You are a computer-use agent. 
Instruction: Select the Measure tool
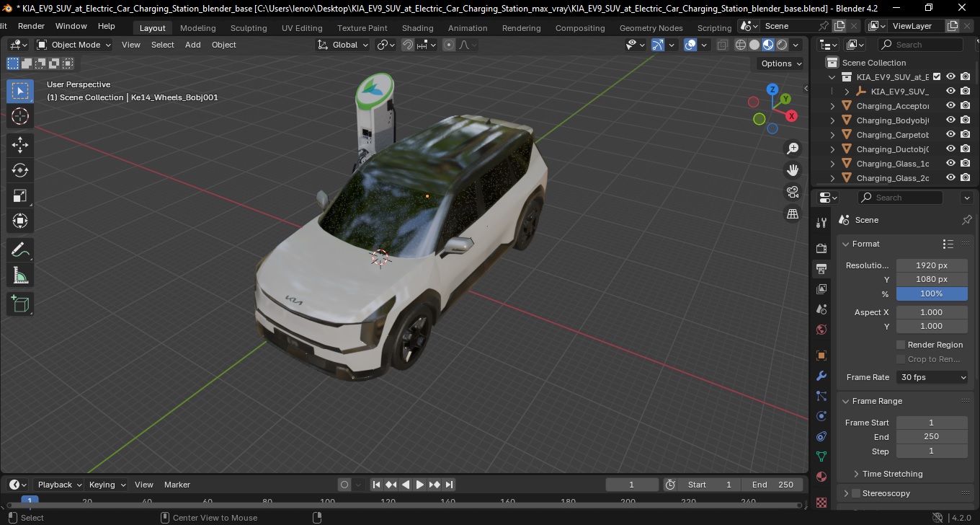click(20, 275)
